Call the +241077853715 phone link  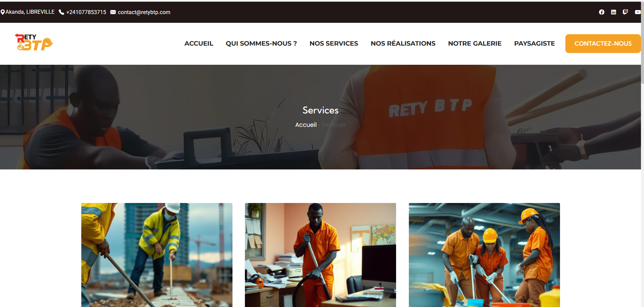point(86,12)
